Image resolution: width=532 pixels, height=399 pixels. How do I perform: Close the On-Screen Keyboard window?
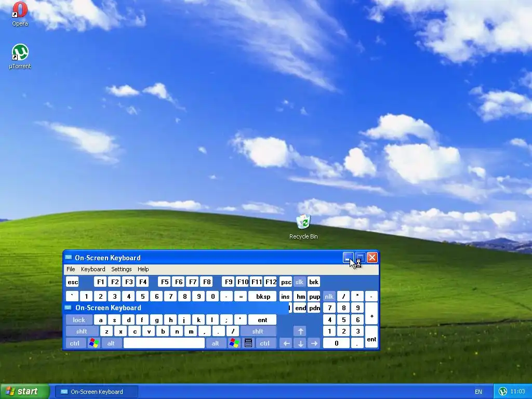tap(372, 258)
